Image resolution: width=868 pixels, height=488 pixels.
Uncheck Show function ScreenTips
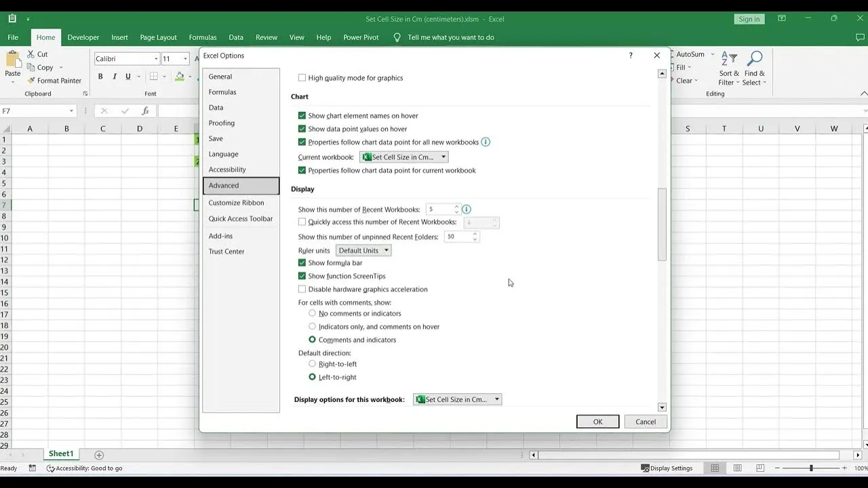tap(302, 276)
